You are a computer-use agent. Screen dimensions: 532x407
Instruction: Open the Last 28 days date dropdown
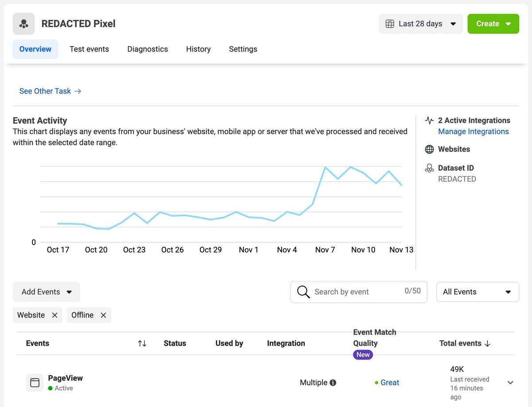[421, 24]
